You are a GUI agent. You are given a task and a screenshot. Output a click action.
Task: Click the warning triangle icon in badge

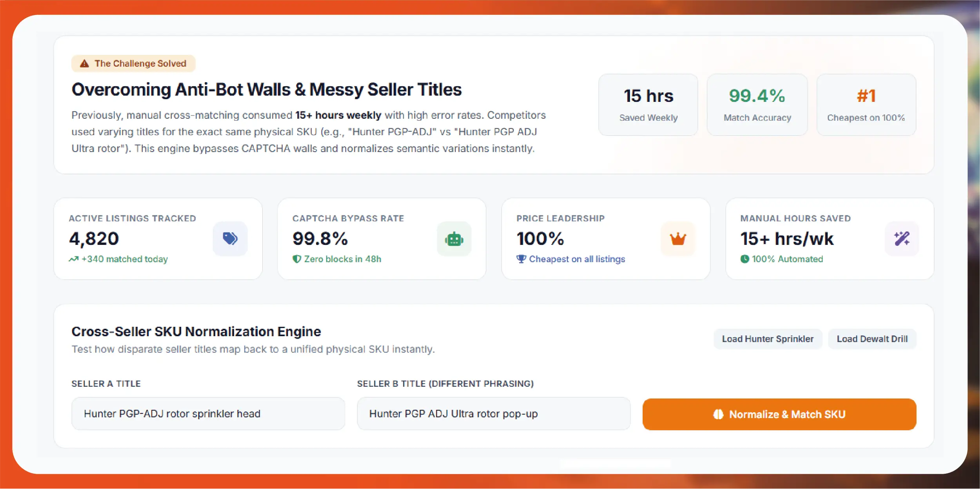(84, 63)
